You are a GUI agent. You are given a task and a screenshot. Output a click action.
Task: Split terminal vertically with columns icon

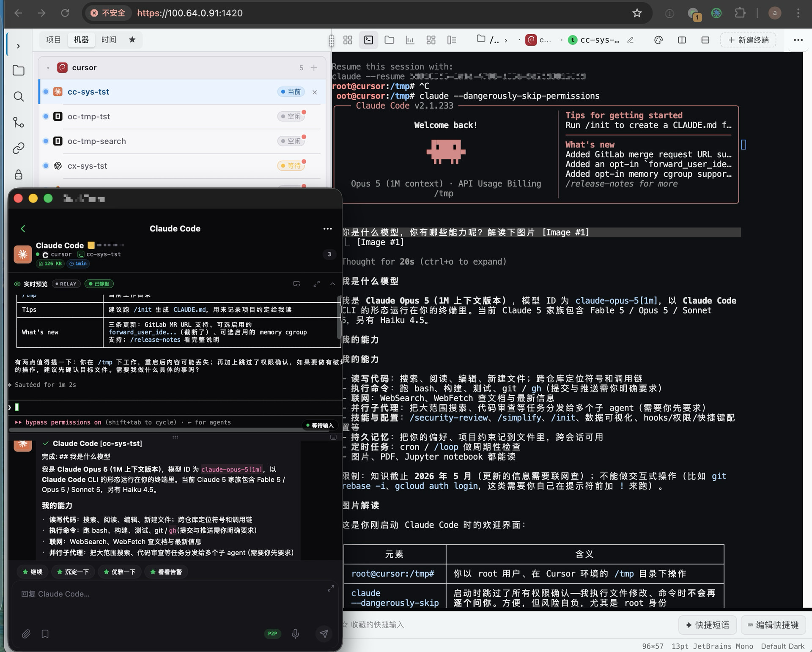coord(682,40)
